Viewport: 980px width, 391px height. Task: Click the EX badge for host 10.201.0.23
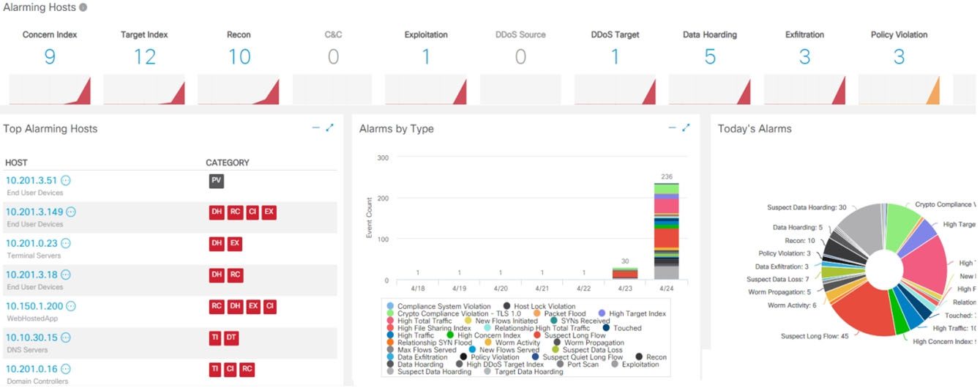tap(234, 244)
